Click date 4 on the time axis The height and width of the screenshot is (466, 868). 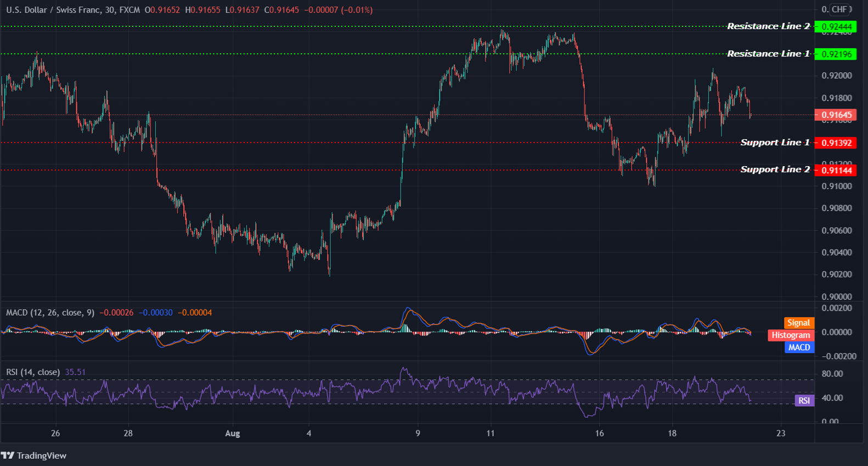tap(309, 433)
